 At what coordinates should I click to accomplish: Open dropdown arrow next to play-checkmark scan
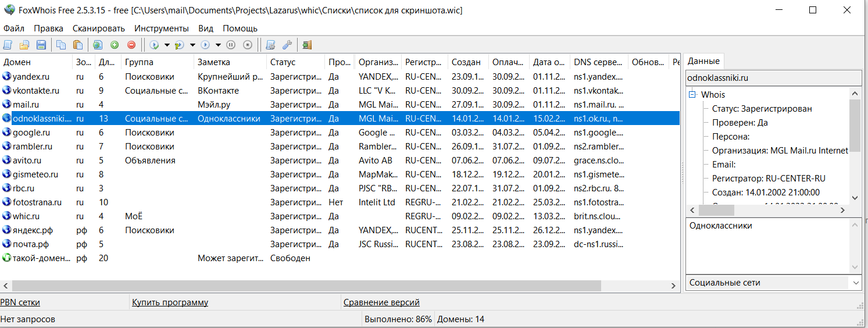point(167,45)
